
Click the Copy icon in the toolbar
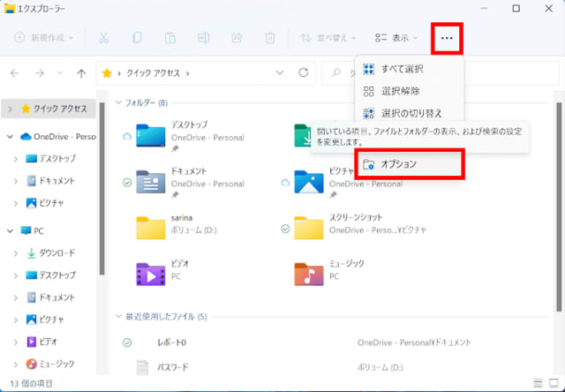(137, 38)
